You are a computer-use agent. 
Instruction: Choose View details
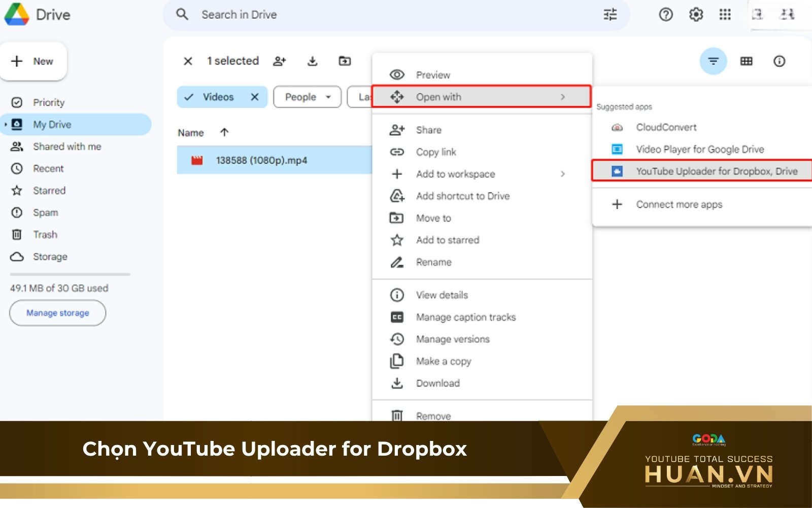pos(482,295)
